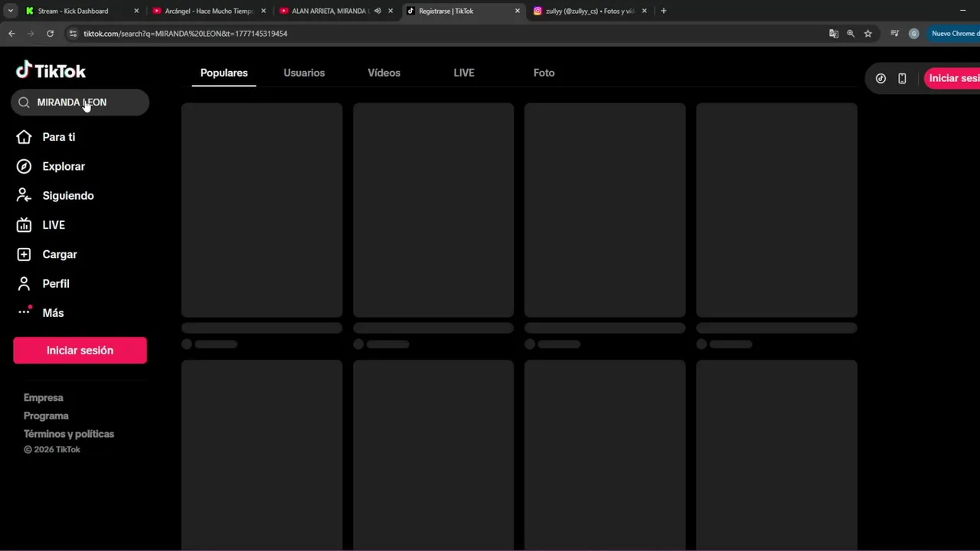Click the TikTok logo
Image resolution: width=980 pixels, height=551 pixels.
51,70
